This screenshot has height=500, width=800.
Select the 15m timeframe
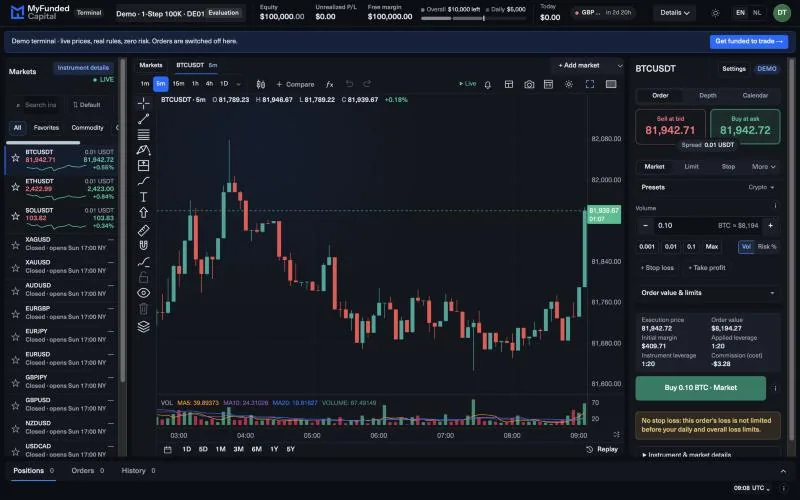(x=178, y=84)
